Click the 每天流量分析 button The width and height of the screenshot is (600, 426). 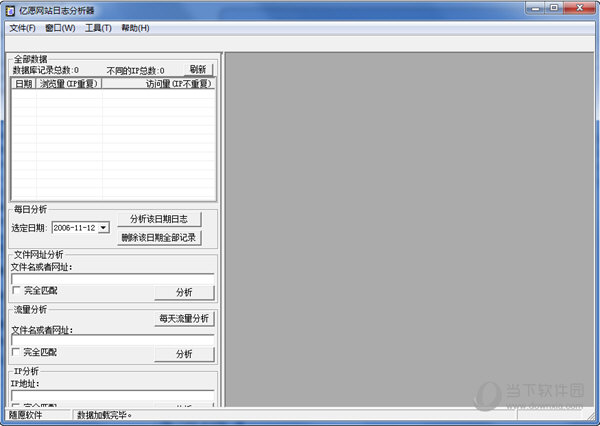184,318
